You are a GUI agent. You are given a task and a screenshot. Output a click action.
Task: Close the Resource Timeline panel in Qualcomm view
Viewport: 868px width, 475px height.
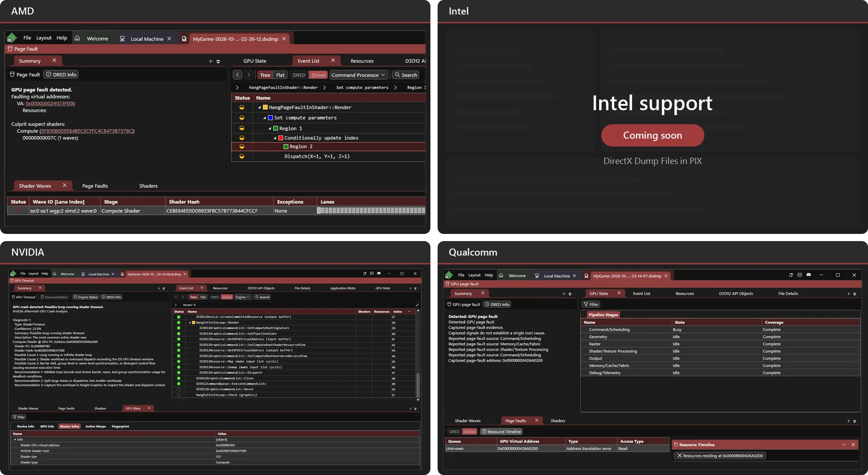[853, 445]
